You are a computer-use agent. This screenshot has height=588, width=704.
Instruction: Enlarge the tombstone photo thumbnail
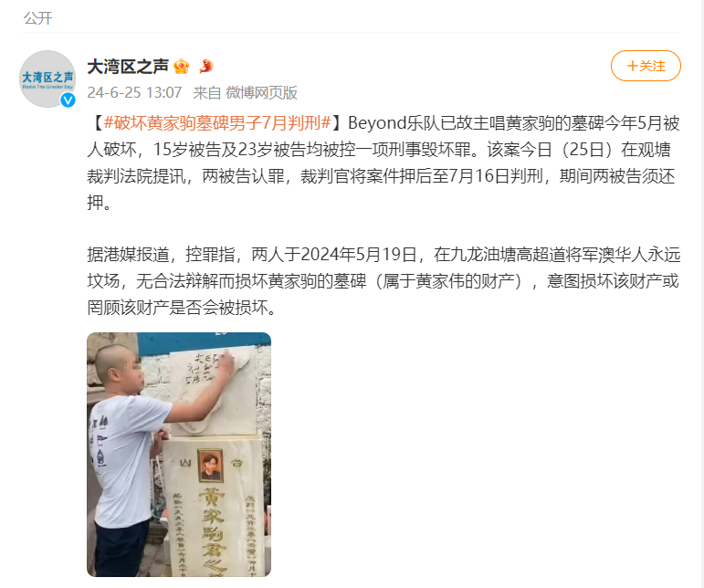pos(179,455)
